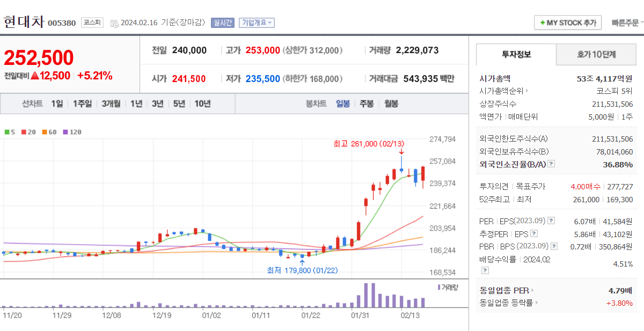Click the purple 120-day moving average legend

pos(72,131)
